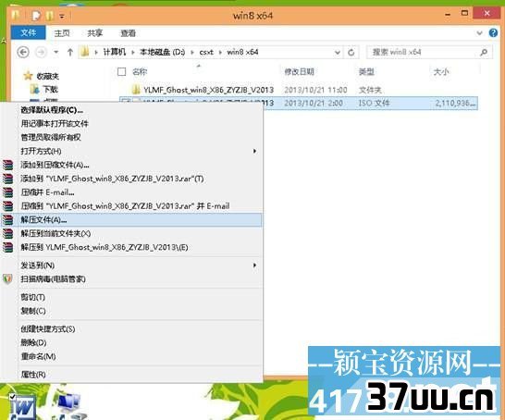Switch to the 查看 ribbon tab
505x420 pixels.
[128, 33]
